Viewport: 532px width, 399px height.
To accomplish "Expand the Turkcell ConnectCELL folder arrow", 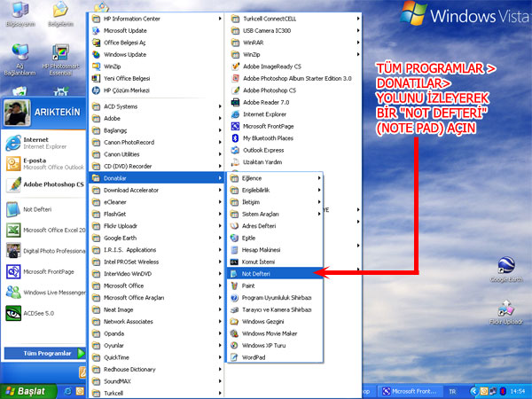I will (x=358, y=19).
